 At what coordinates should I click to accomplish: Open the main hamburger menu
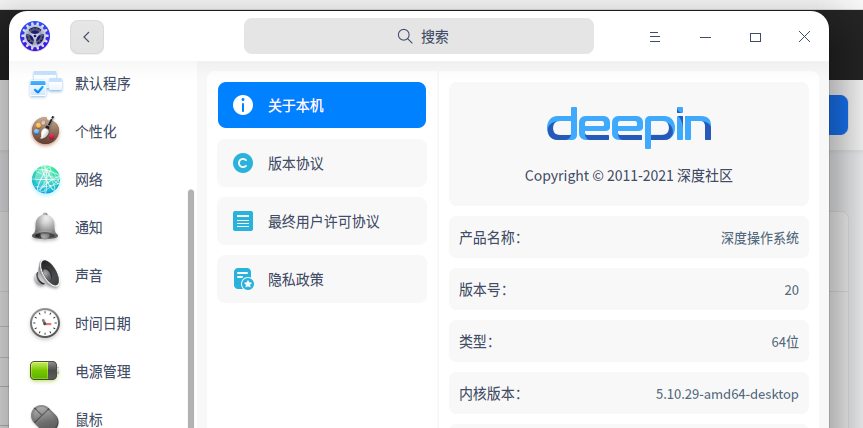point(654,37)
